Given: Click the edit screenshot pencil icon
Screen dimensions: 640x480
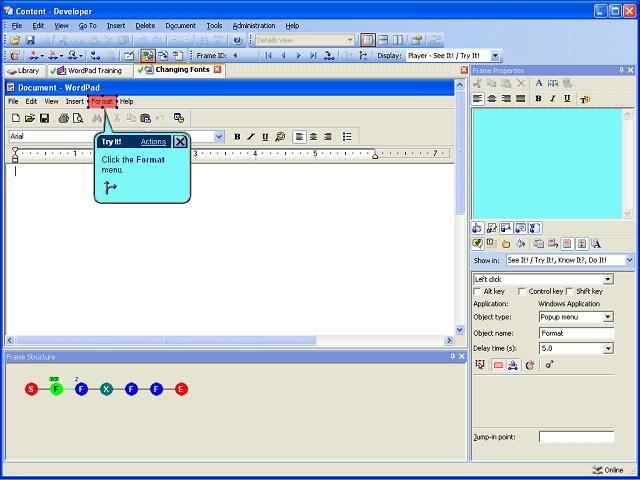Looking at the screenshot, I should click(x=129, y=56).
